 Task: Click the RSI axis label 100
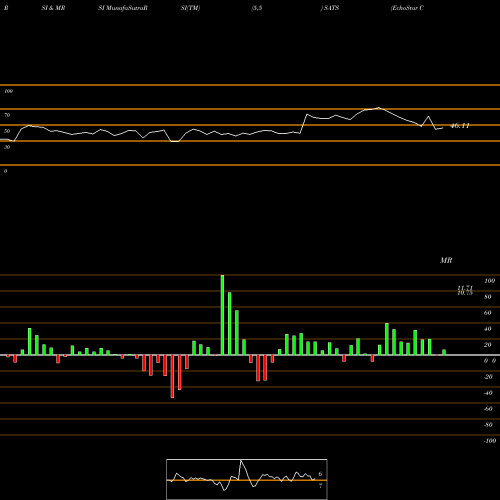coord(8,91)
